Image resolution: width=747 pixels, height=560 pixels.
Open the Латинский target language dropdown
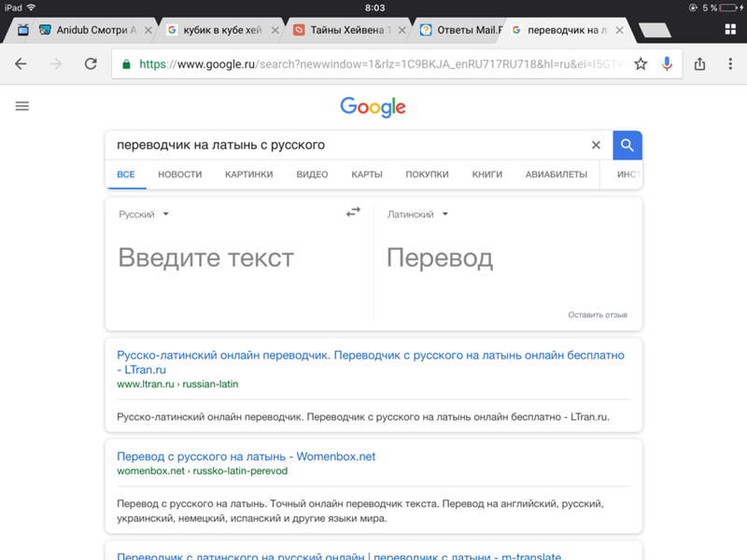[x=417, y=215]
